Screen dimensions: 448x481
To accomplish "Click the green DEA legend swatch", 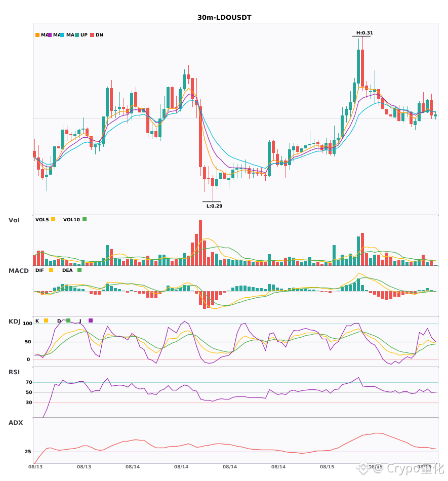I will (79, 270).
